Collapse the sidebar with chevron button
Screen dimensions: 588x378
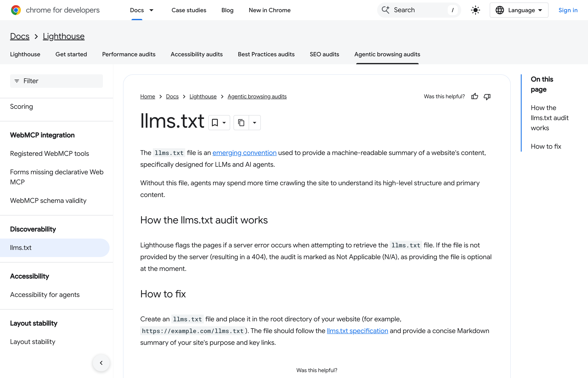[x=101, y=363]
